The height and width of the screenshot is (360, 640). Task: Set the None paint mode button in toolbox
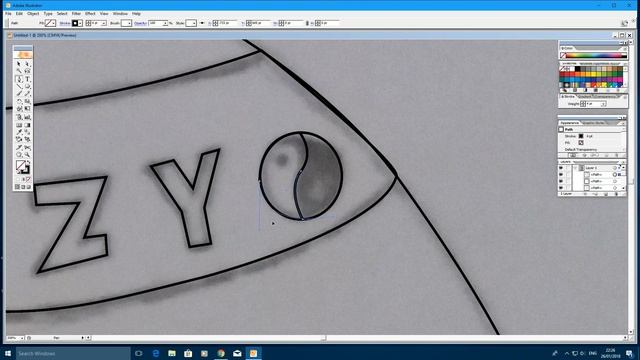(x=28, y=179)
